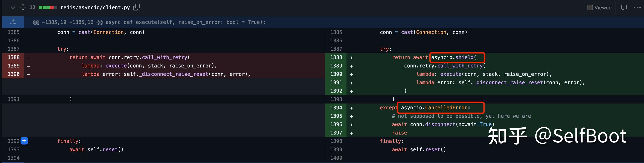Click new line number 1397 beside raise
This screenshot has height=163, width=644.
[336, 133]
